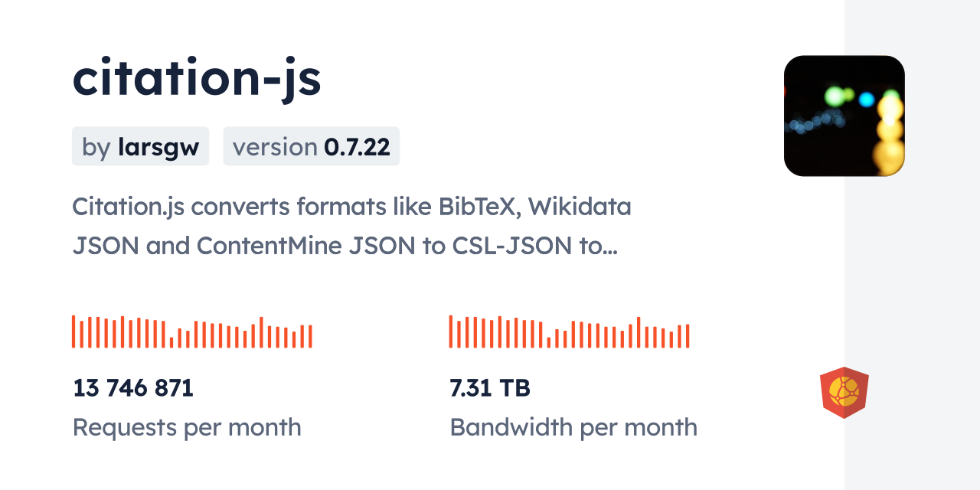Screen dimensions: 980x490
Task: Select the 'Bandwidth per month' label
Action: click(x=573, y=427)
